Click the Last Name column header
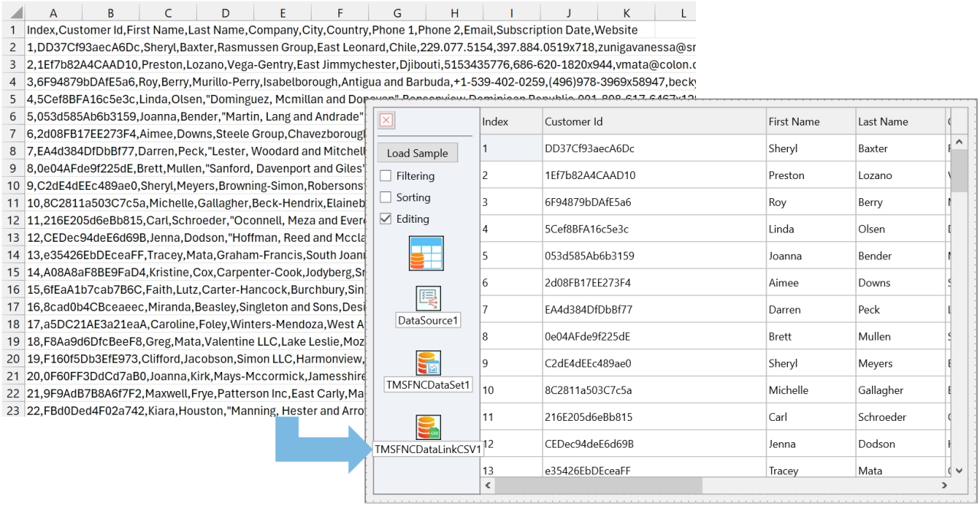This screenshot has height=505, width=980. pyautogui.click(x=901, y=122)
